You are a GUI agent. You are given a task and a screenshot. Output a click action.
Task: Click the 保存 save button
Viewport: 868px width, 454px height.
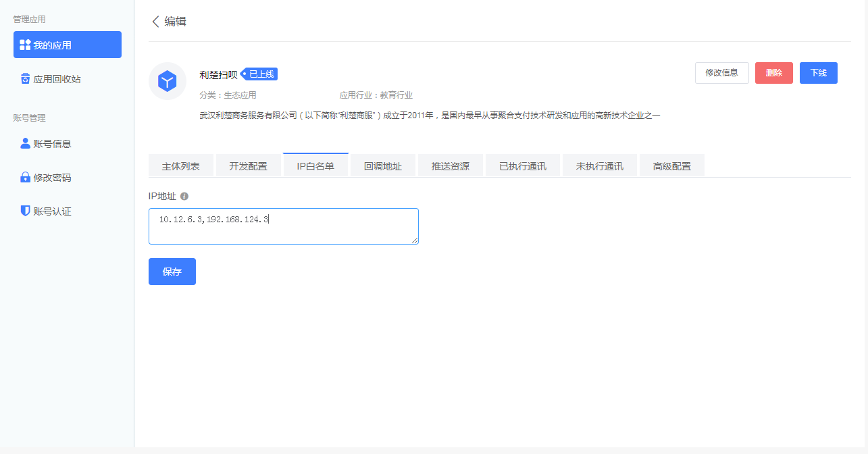[x=172, y=271]
